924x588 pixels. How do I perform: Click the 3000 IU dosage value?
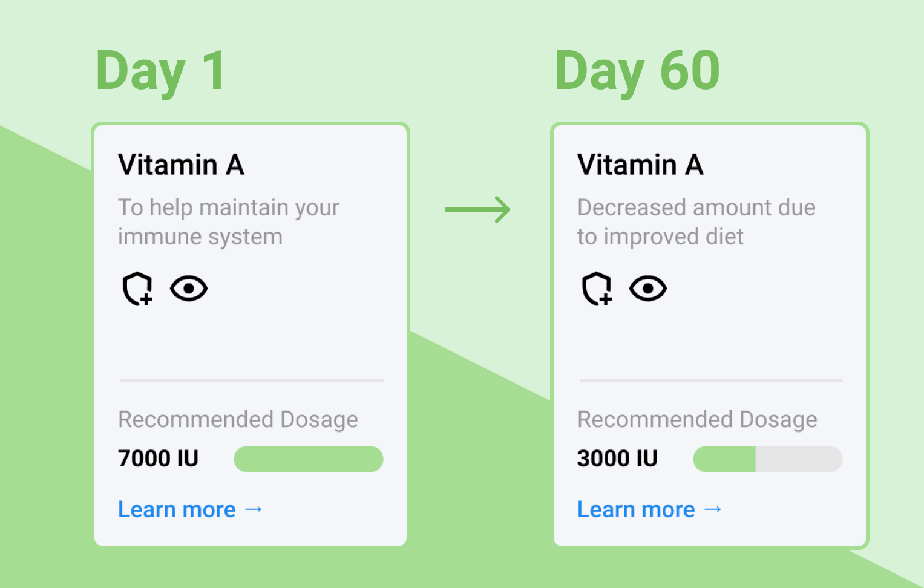tap(617, 459)
